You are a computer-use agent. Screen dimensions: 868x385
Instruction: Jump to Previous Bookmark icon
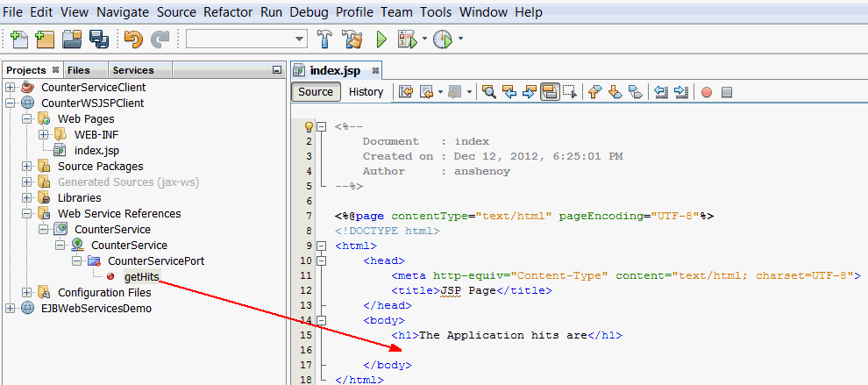pos(594,92)
